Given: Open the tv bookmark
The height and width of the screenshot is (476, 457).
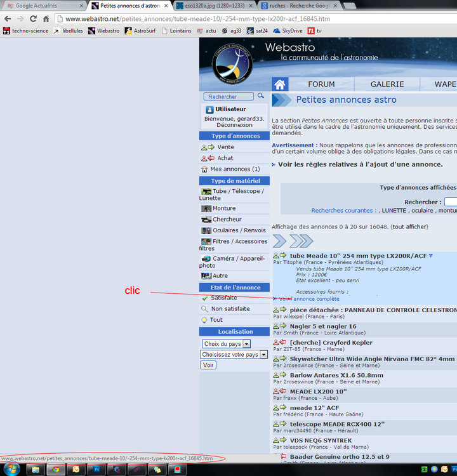Looking at the screenshot, I should 315,30.
